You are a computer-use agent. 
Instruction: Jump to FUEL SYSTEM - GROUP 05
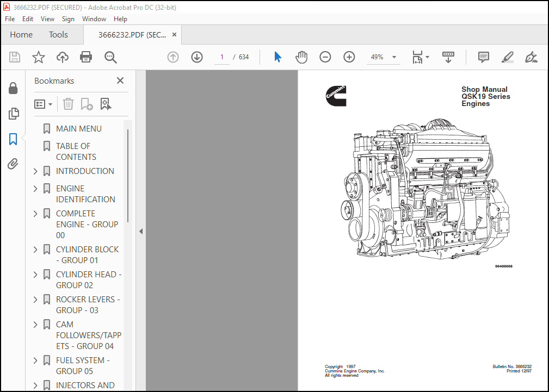pos(83,366)
